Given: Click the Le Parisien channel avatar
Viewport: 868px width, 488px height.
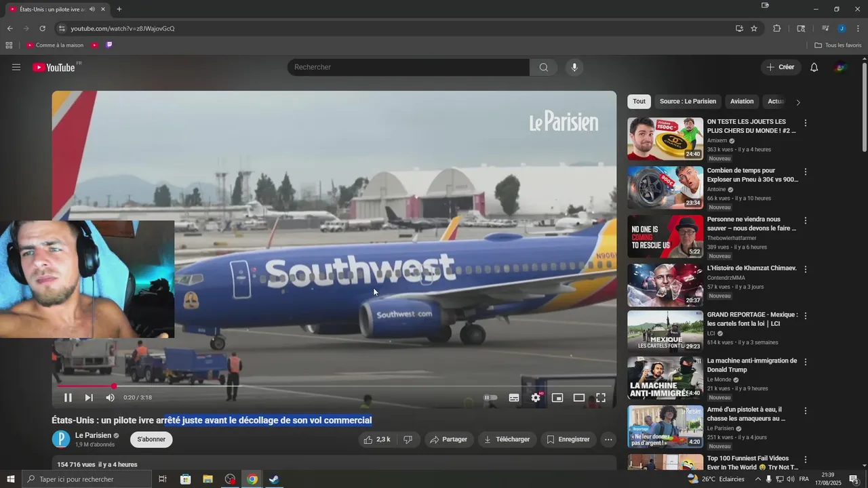Looking at the screenshot, I should (x=61, y=439).
